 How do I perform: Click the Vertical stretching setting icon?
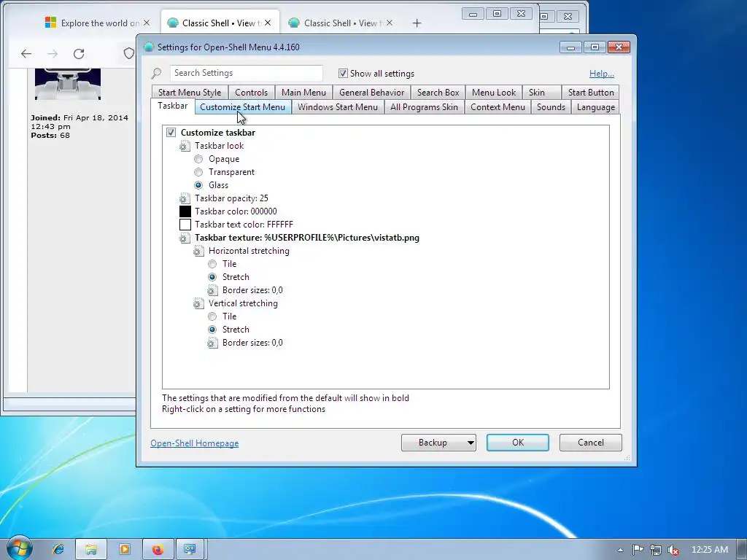click(198, 303)
